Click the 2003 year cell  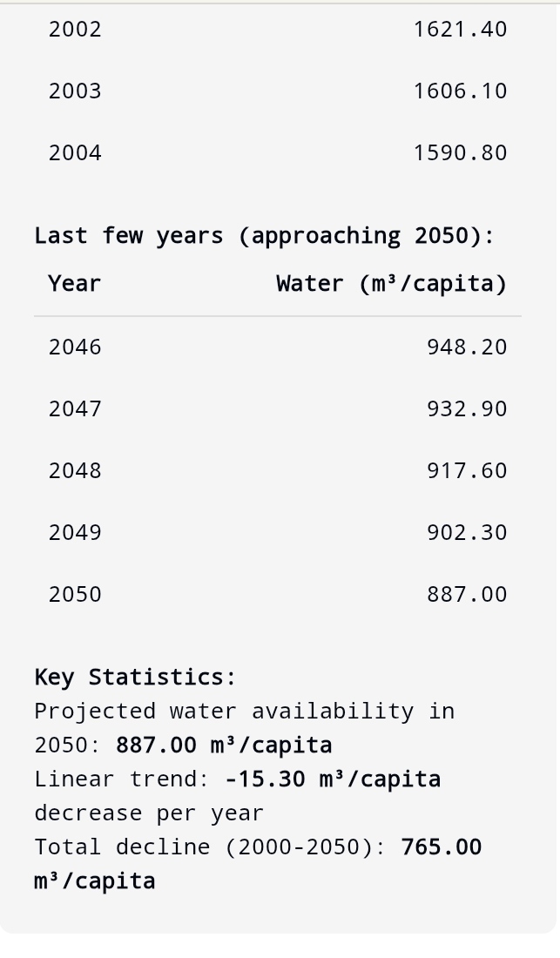pos(75,91)
